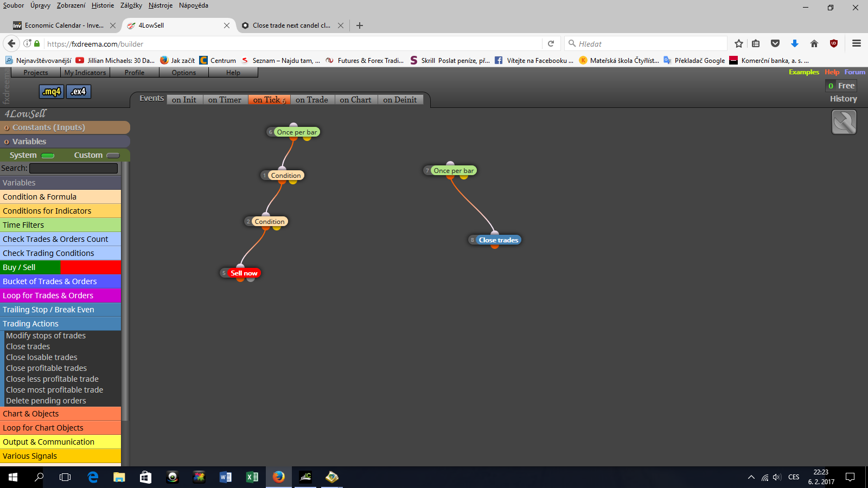
Task: Expand Condition & Formula category
Action: (60, 197)
